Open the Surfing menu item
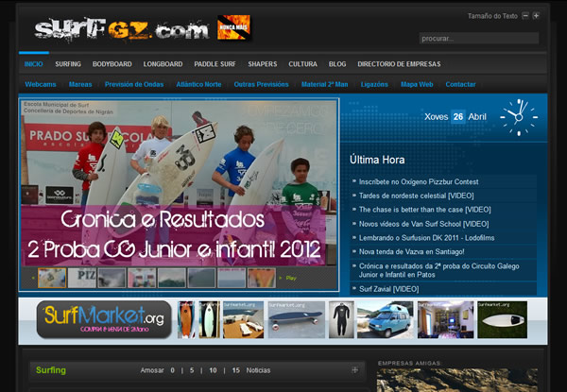Screen dimensions: 567x392 click(68, 64)
